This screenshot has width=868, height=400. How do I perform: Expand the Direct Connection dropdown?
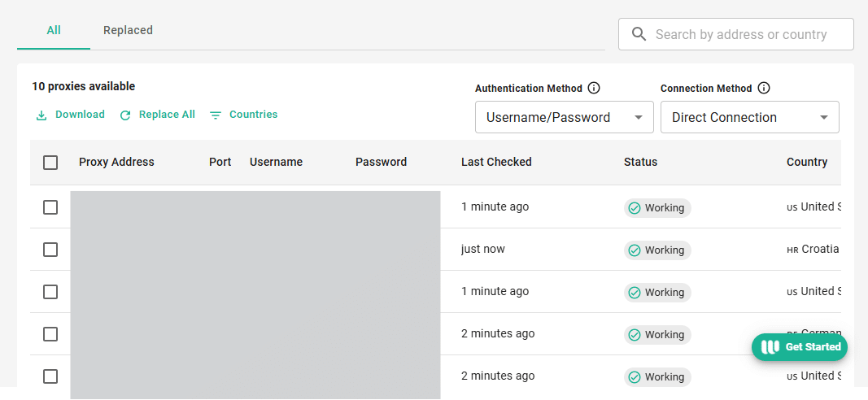pos(750,117)
